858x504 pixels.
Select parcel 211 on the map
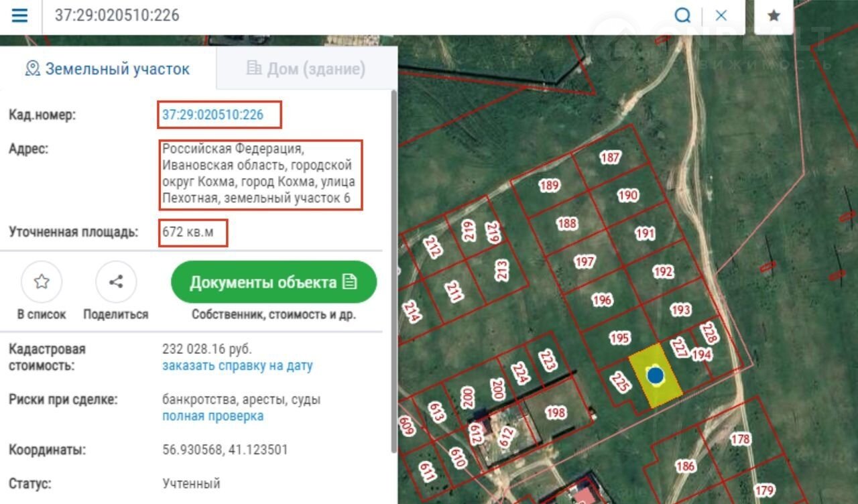pos(454,292)
